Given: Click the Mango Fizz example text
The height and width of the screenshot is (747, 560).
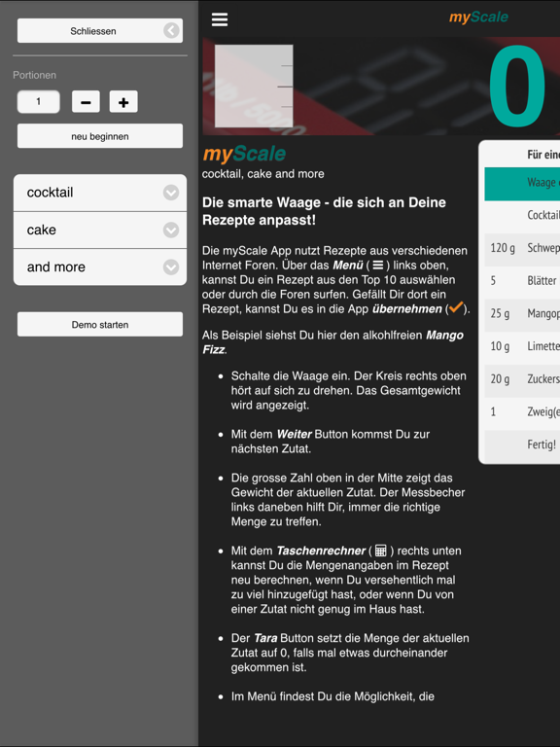Looking at the screenshot, I should click(x=332, y=342).
